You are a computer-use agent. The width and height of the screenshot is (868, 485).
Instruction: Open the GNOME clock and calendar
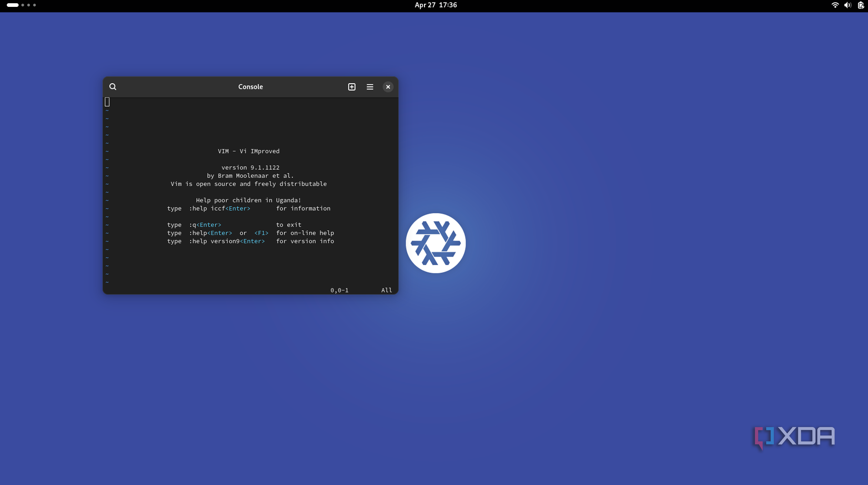(x=436, y=5)
